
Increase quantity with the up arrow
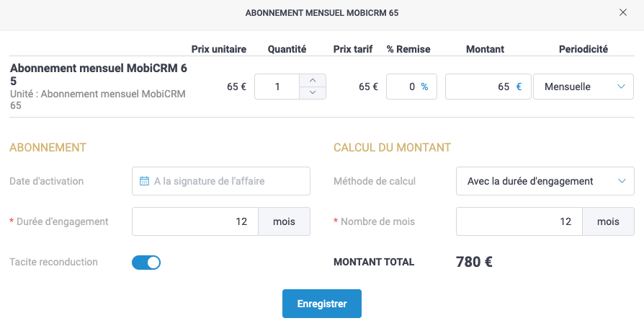tap(312, 80)
